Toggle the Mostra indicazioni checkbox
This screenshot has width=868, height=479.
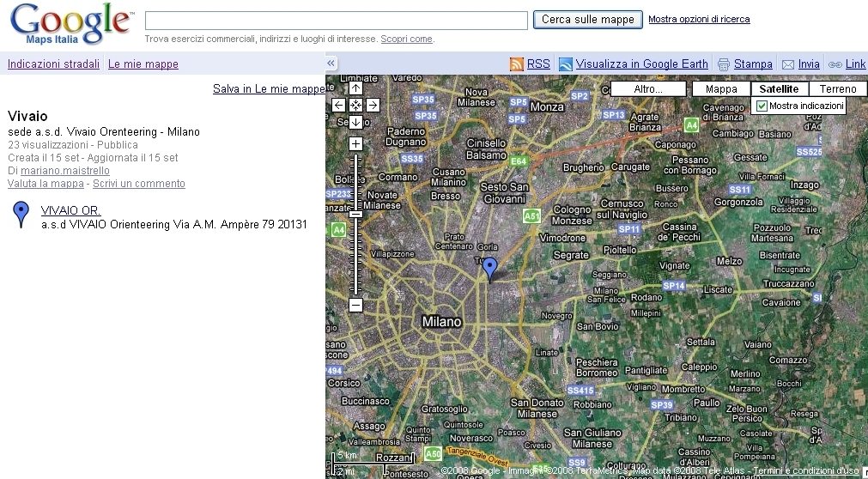pos(762,106)
